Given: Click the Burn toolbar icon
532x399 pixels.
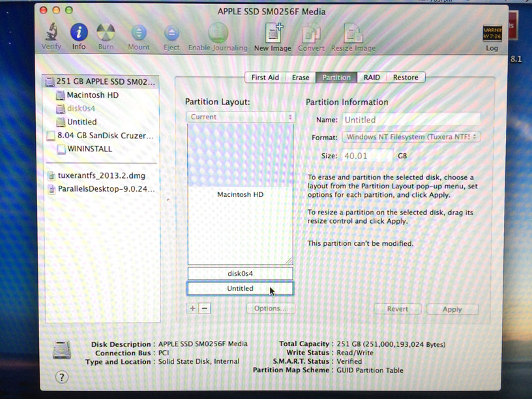Looking at the screenshot, I should pos(106,32).
